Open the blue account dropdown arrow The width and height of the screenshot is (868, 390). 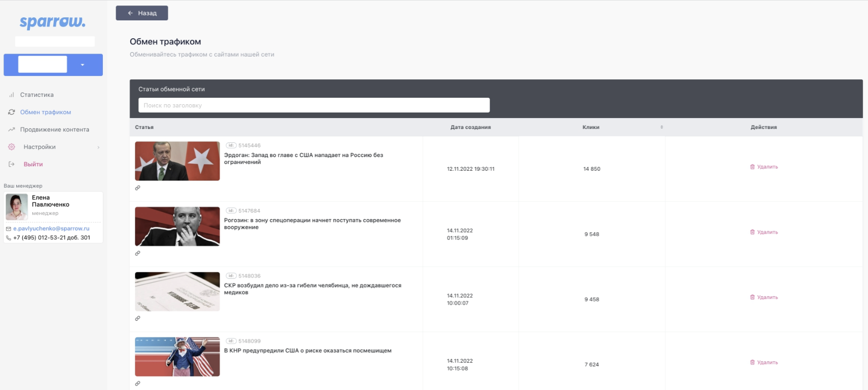[82, 65]
